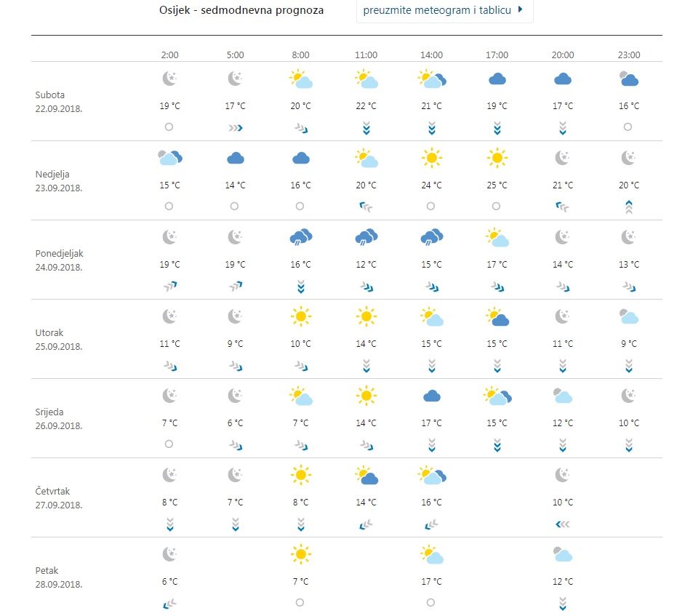Click the wind arrow for Subota 5:00
Viewport: 693px width, 616px height.
coord(235,127)
